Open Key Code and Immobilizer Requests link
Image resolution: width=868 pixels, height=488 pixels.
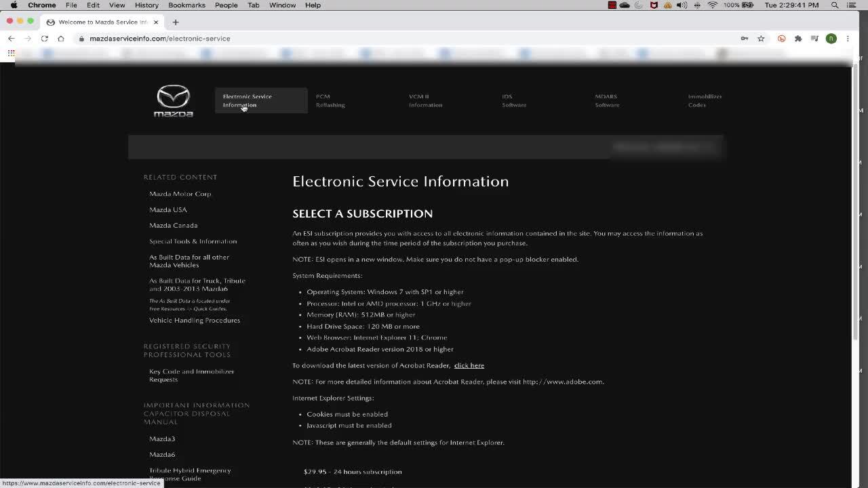point(191,375)
